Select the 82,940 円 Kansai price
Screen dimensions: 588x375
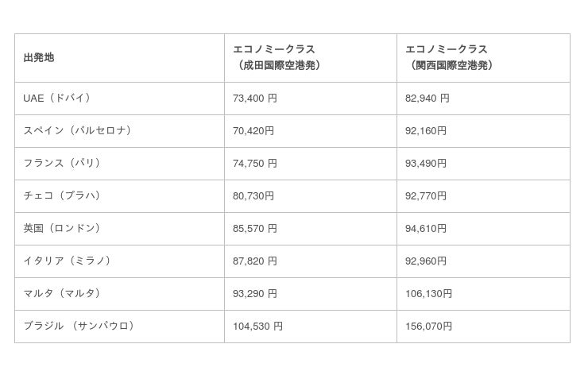(x=427, y=99)
